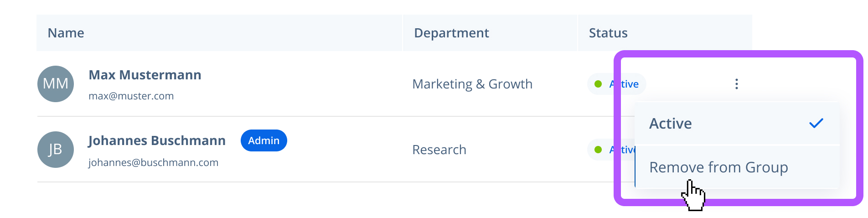Click the JB avatar circle
The image size is (868, 218).
(x=56, y=150)
